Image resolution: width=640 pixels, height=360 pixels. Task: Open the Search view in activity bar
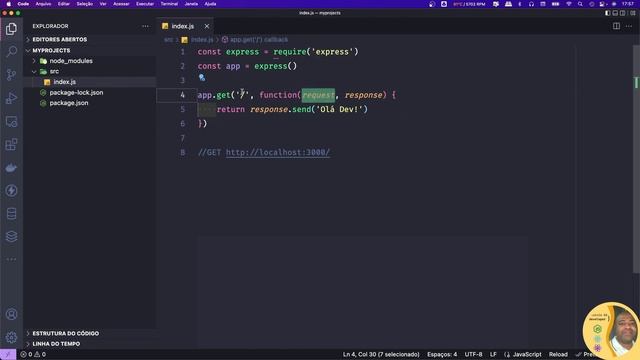click(x=11, y=51)
